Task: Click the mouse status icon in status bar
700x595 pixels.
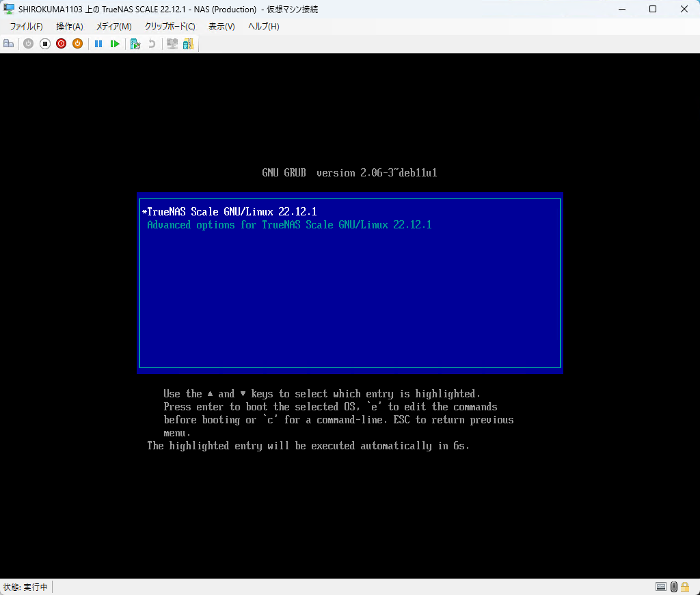Action: [674, 587]
